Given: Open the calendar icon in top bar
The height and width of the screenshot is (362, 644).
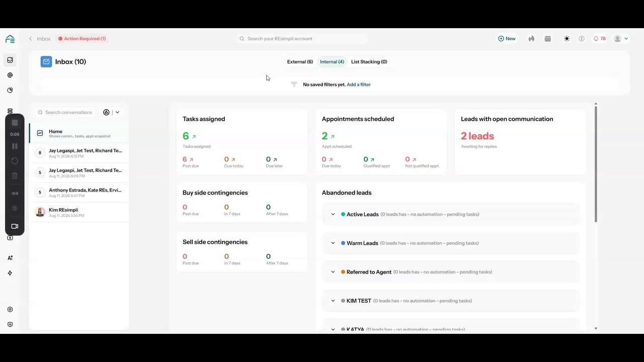Looking at the screenshot, I should tap(548, 39).
